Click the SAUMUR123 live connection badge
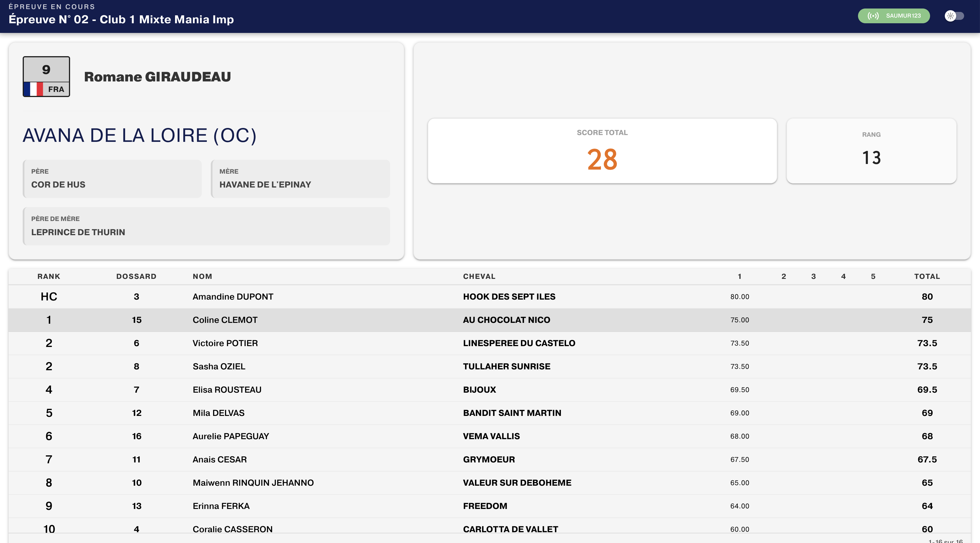 coord(894,16)
